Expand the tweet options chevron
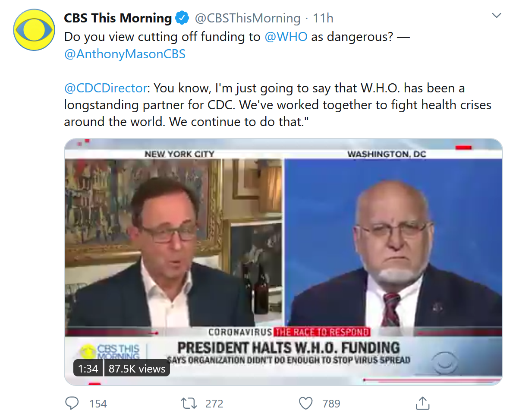Image resolution: width=516 pixels, height=420 pixels. click(x=497, y=16)
